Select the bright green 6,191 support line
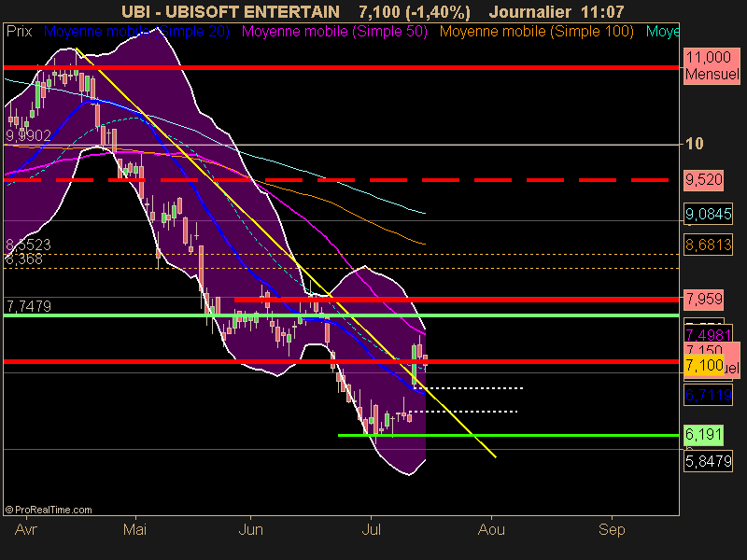The image size is (747, 560). 508,435
